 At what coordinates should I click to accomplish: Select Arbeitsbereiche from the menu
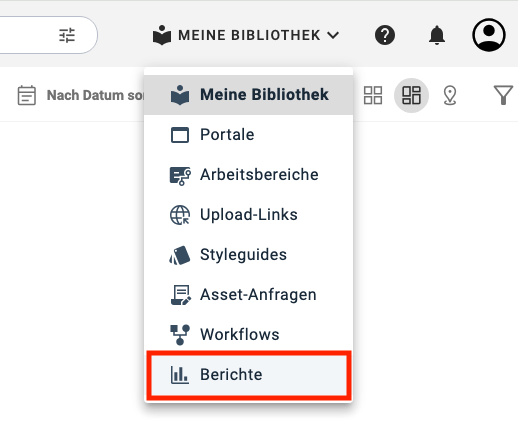248,175
